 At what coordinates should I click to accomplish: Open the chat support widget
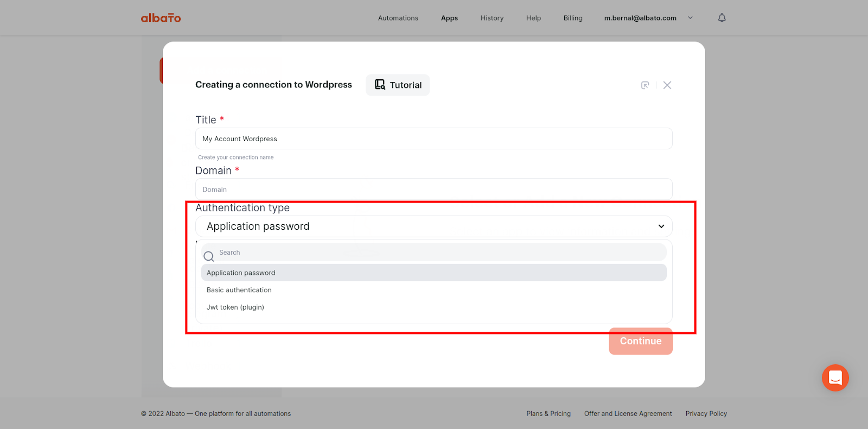click(835, 378)
